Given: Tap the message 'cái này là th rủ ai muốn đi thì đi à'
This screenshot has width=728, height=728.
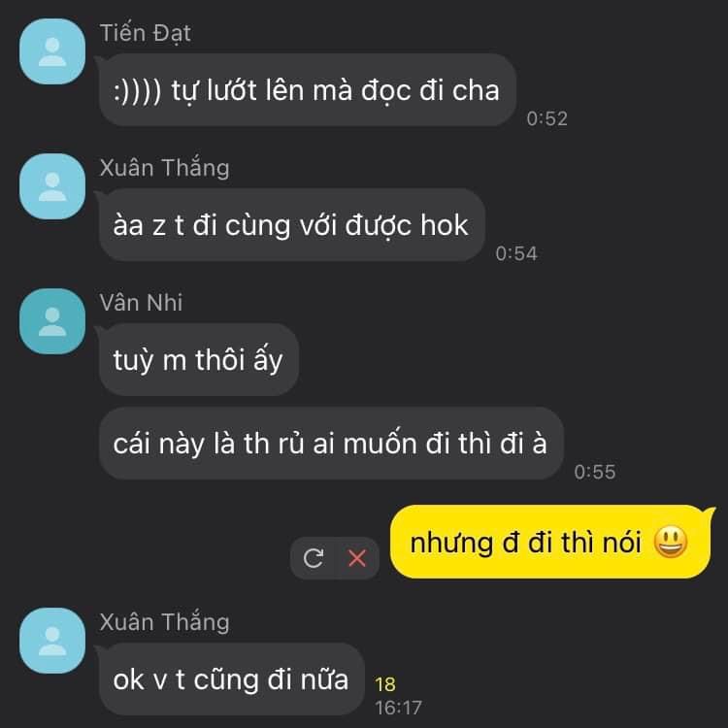Looking at the screenshot, I should pos(331,444).
